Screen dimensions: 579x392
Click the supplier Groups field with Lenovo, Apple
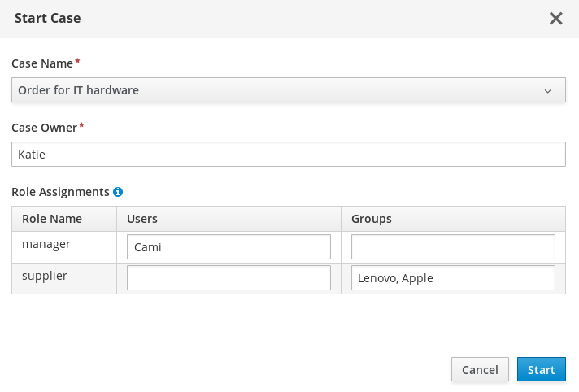tap(453, 278)
